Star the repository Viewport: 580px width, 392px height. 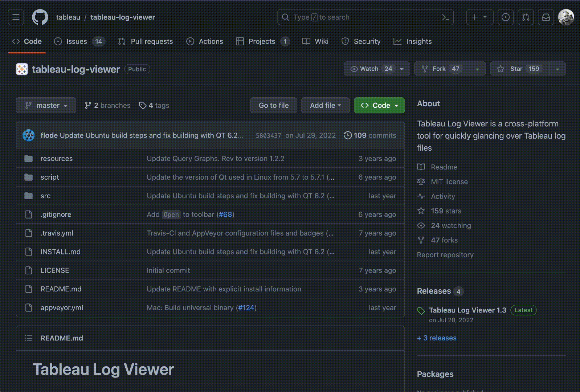point(520,69)
